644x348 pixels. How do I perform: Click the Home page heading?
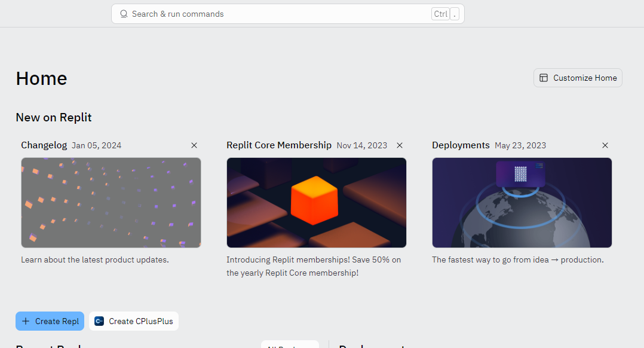pyautogui.click(x=41, y=78)
